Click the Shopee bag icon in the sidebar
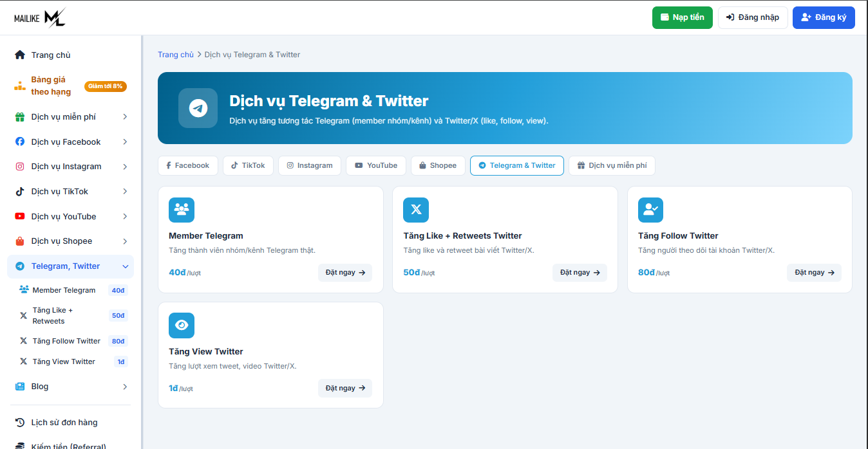The image size is (868, 449). point(20,241)
